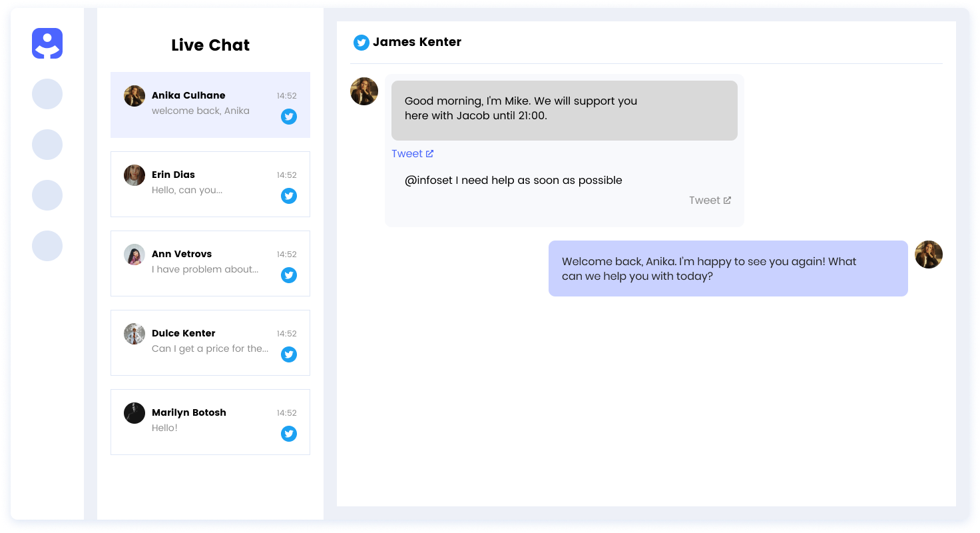
Task: Click the Twitter icon on Marilyn Botosh's chat
Action: 289,434
